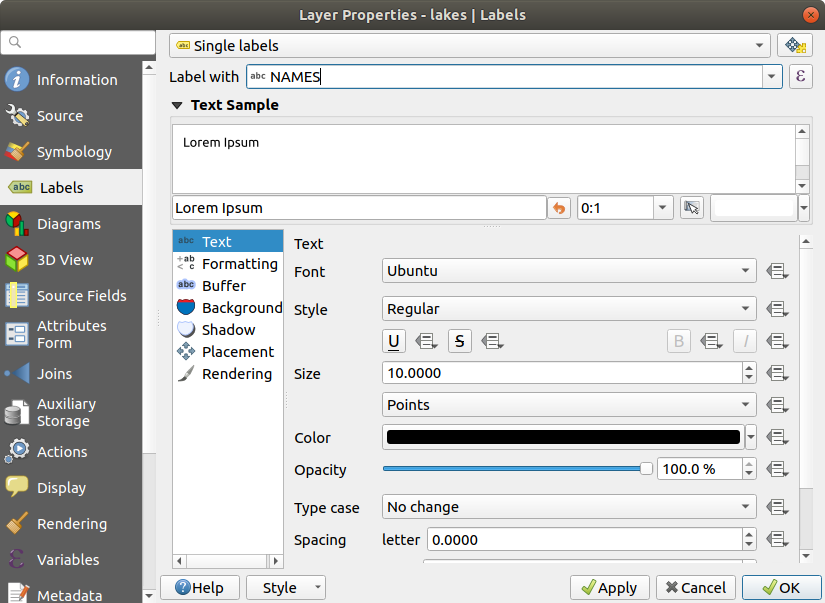Open the Diagrams section in the sidebar
Image resolution: width=825 pixels, height=603 pixels.
(x=68, y=224)
